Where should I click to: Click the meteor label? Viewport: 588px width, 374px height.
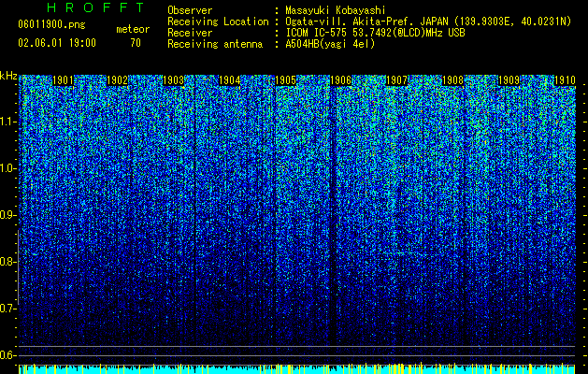click(133, 29)
